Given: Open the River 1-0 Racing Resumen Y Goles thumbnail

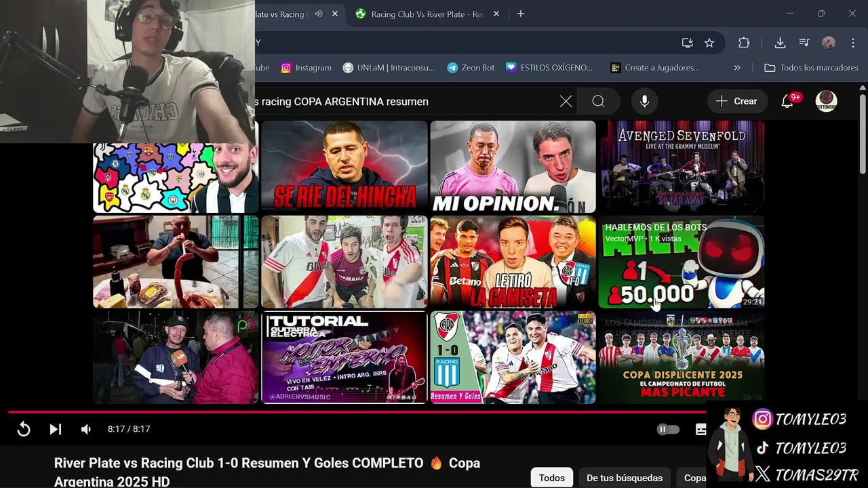Looking at the screenshot, I should [x=513, y=357].
